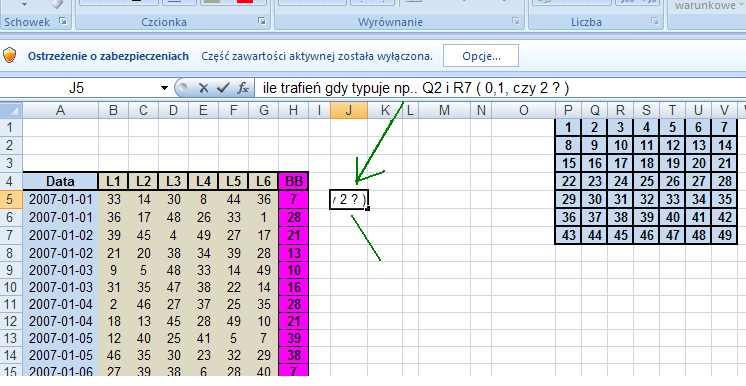The image size is (746, 386).
Task: Expand the Name Box dropdown arrow
Action: (x=164, y=88)
